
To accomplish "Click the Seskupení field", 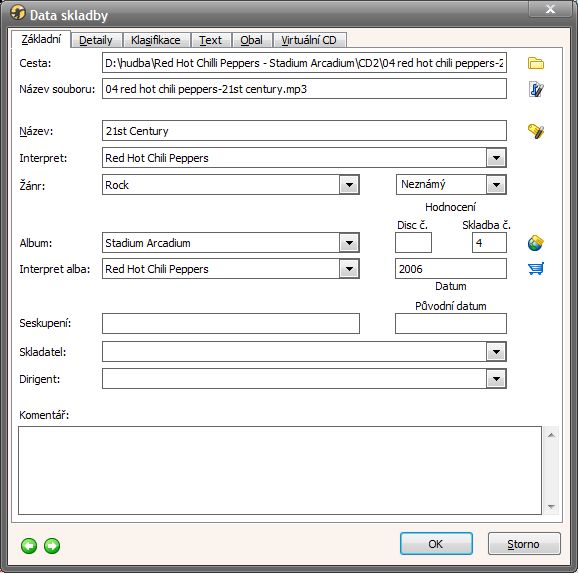I will (x=231, y=324).
